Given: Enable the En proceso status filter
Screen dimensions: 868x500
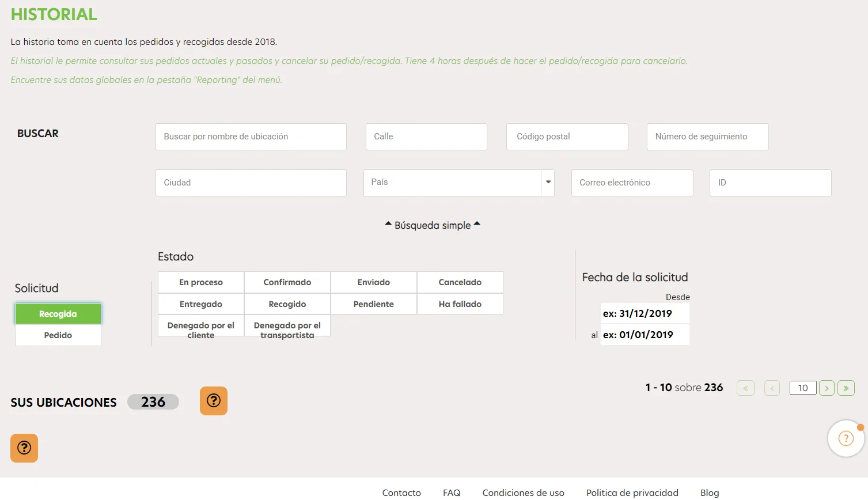Looking at the screenshot, I should tap(201, 282).
